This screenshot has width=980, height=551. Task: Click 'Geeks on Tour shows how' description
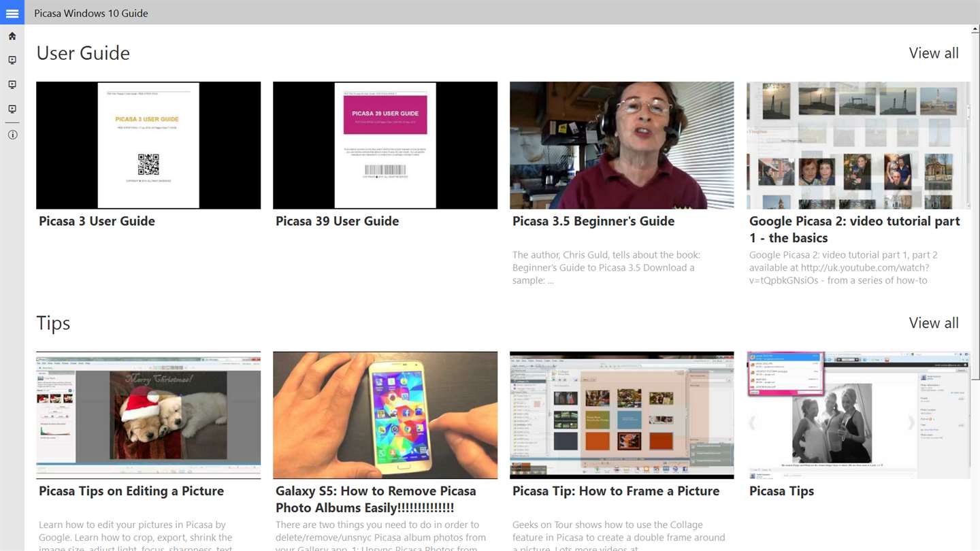point(619,537)
